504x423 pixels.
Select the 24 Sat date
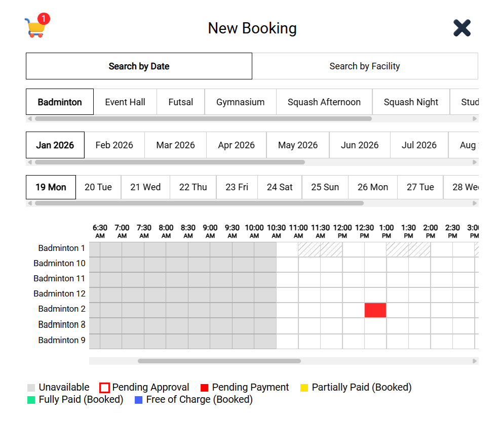[x=280, y=187]
